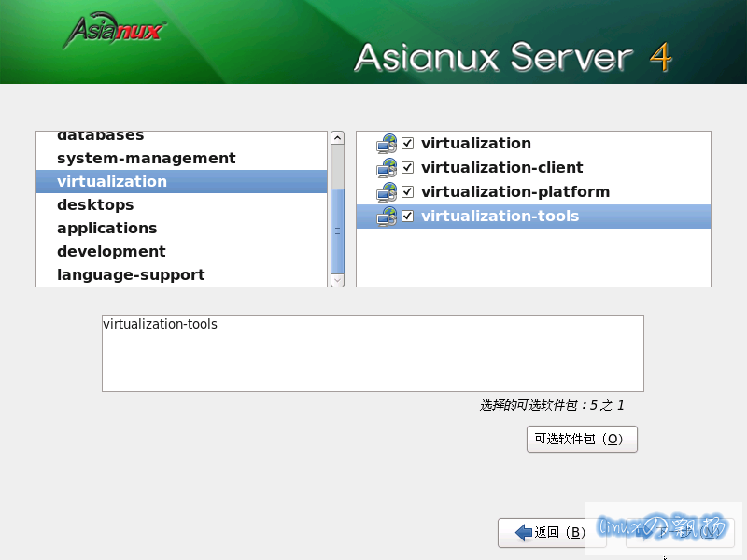Click the virtualization-tools package icon
The height and width of the screenshot is (560, 747).
pyautogui.click(x=387, y=217)
